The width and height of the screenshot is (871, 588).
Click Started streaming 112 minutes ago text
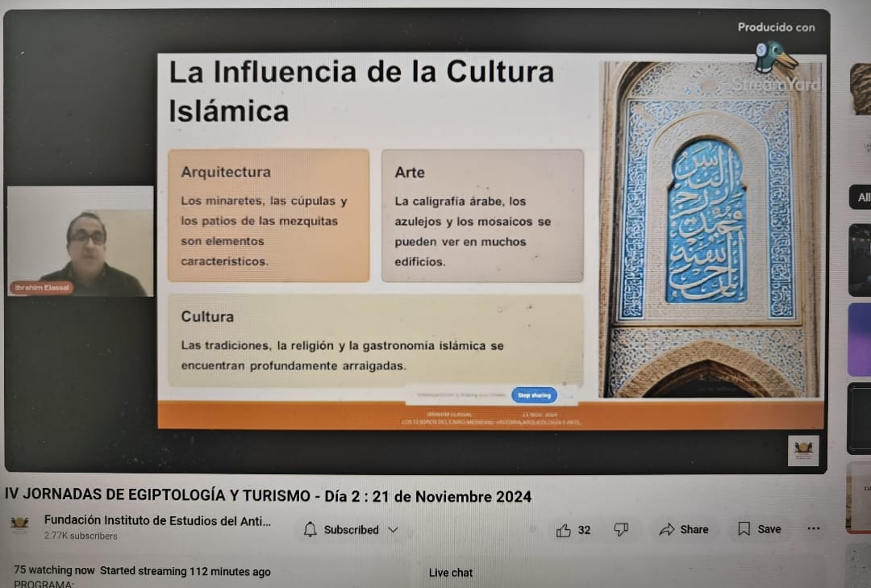(185, 571)
